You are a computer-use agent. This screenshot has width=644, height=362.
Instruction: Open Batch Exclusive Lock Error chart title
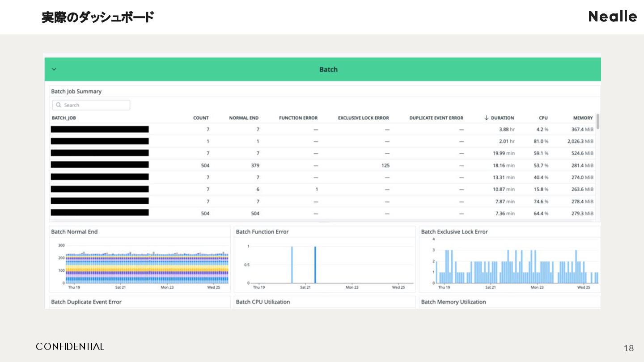454,232
